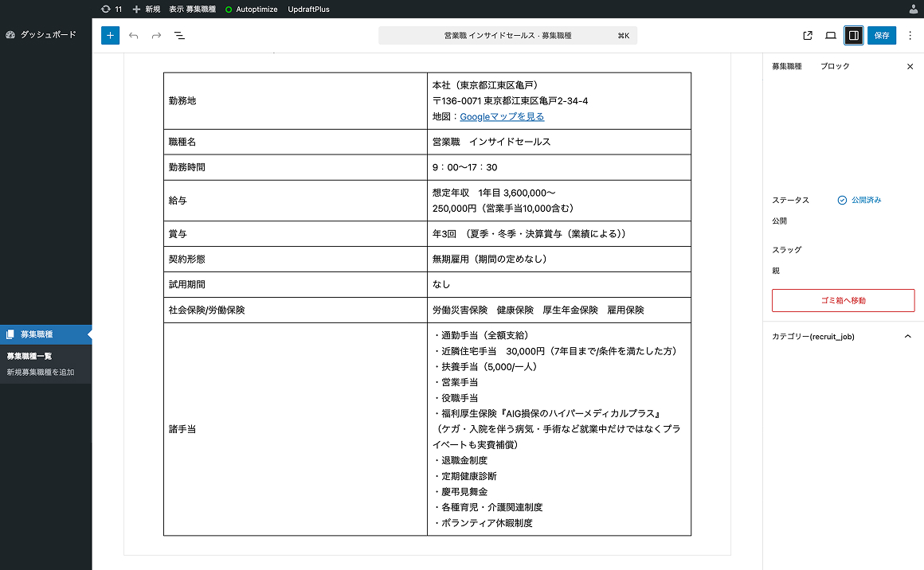This screenshot has height=570, width=924.
Task: Move the post to trash via ゴミ箱へ移動
Action: click(x=843, y=300)
